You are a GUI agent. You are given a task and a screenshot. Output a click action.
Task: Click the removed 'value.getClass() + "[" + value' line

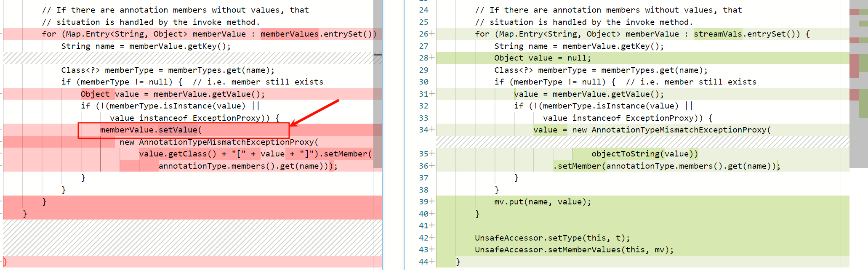click(256, 154)
